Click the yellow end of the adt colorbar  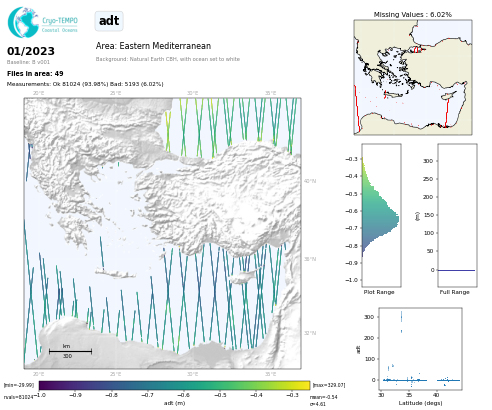[305, 385]
